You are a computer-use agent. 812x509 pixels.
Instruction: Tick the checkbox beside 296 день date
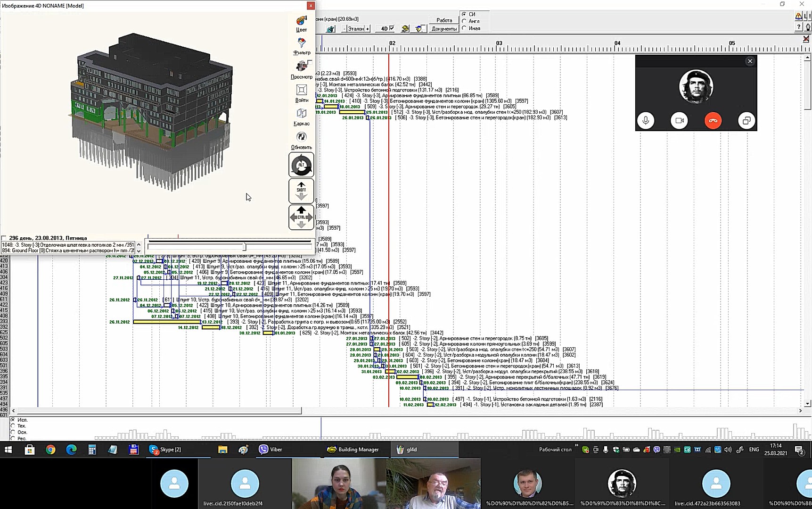[4, 238]
